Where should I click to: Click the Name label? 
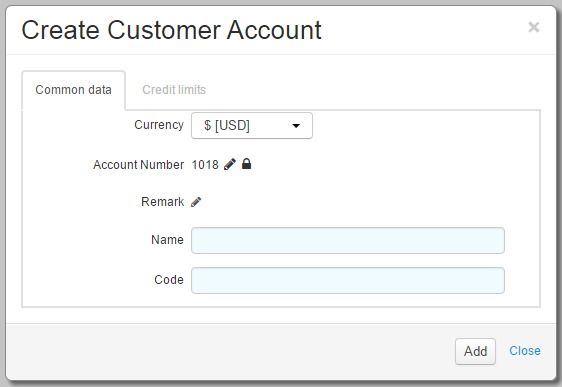[167, 240]
